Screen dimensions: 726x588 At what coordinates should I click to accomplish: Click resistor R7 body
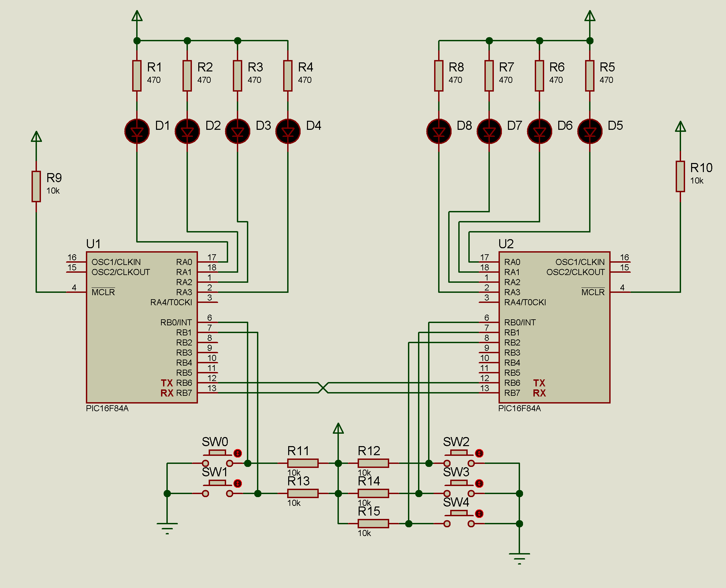[489, 76]
